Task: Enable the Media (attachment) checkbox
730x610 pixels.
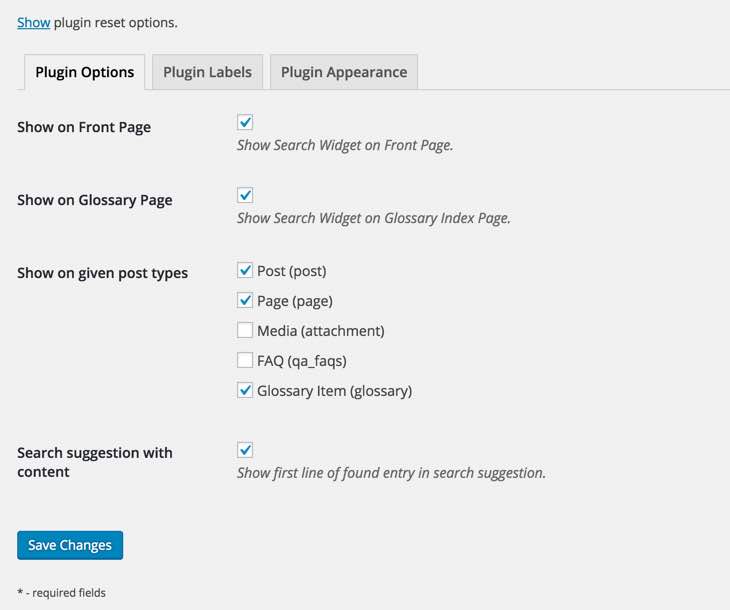Action: [245, 330]
